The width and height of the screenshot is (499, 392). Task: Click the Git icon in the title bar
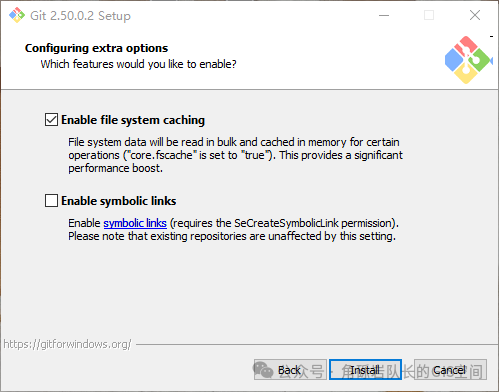tap(17, 15)
